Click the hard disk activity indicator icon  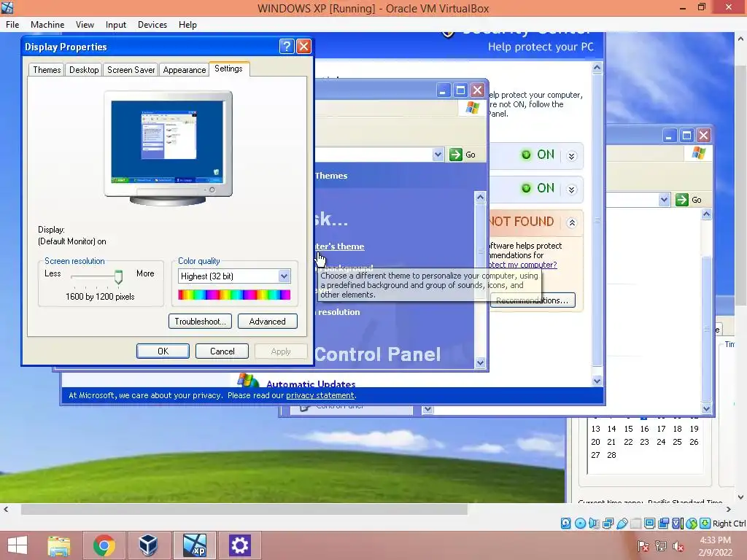[565, 524]
